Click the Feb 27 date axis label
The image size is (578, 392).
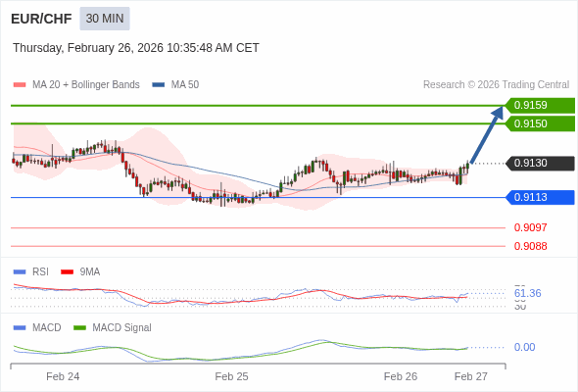[x=471, y=377]
